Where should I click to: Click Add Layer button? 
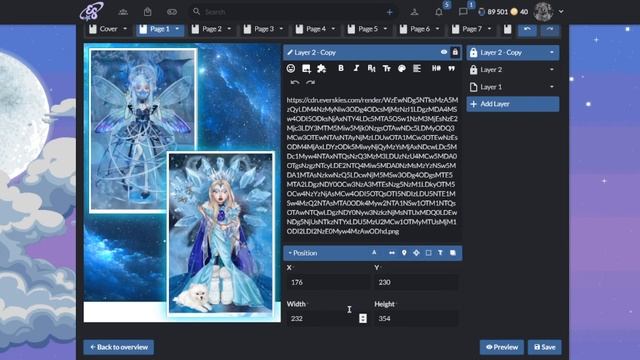pos(513,104)
